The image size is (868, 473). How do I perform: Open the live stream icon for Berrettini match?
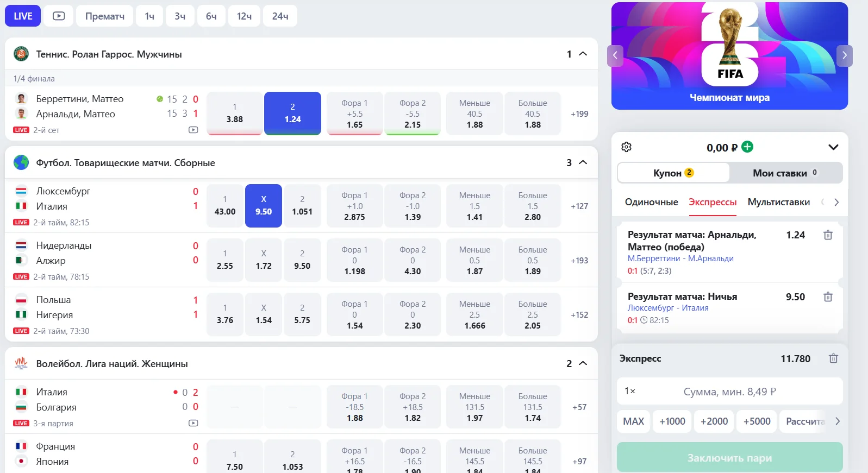193,130
